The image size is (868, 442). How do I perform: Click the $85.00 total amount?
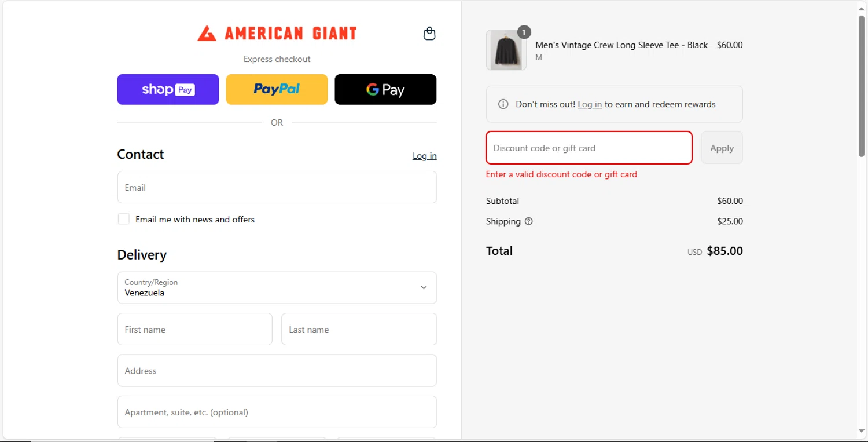pyautogui.click(x=724, y=251)
